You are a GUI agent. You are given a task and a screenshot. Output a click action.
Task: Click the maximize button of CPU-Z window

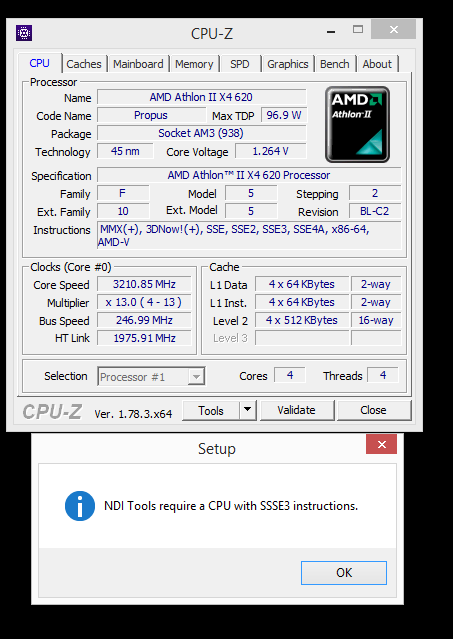coord(358,29)
